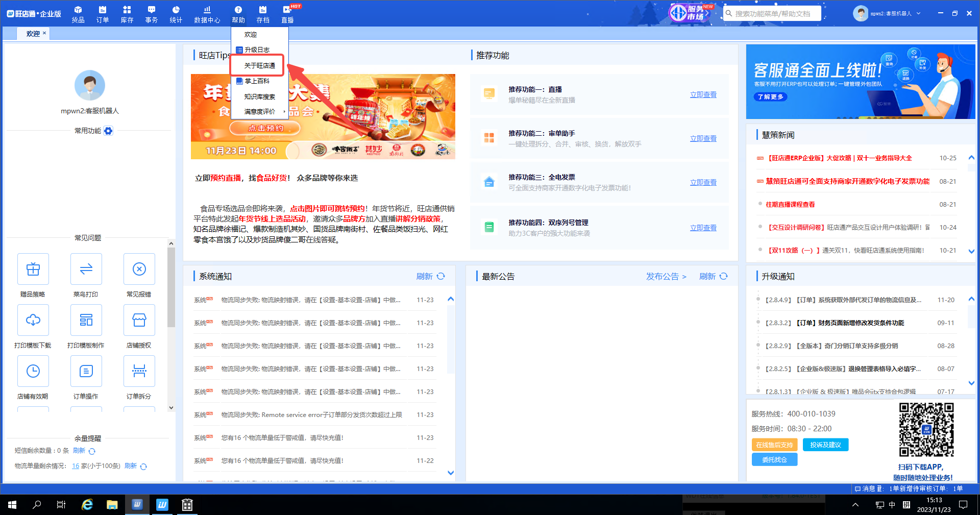This screenshot has width=980, height=515.
Task: Click the 立即查看 link for 直播
Action: point(703,95)
